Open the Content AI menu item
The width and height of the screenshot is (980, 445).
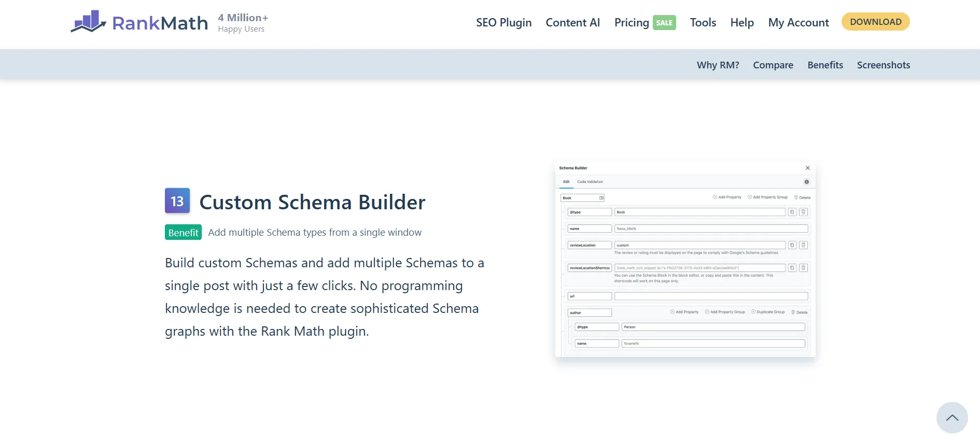pos(572,22)
